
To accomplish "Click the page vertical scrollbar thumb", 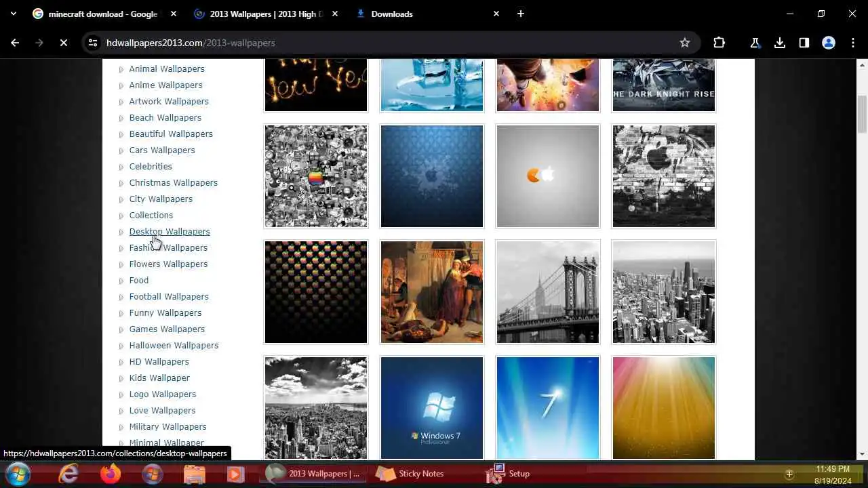I will pyautogui.click(x=862, y=114).
